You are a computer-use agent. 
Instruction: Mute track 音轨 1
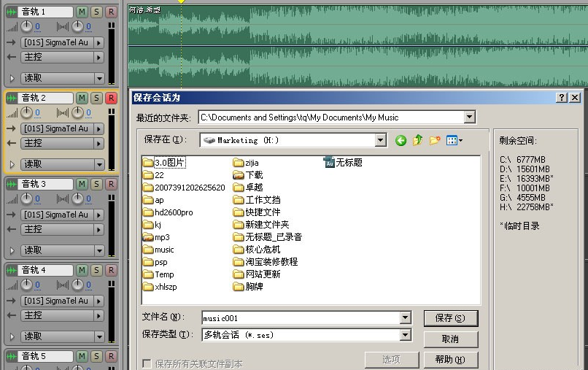coord(82,12)
